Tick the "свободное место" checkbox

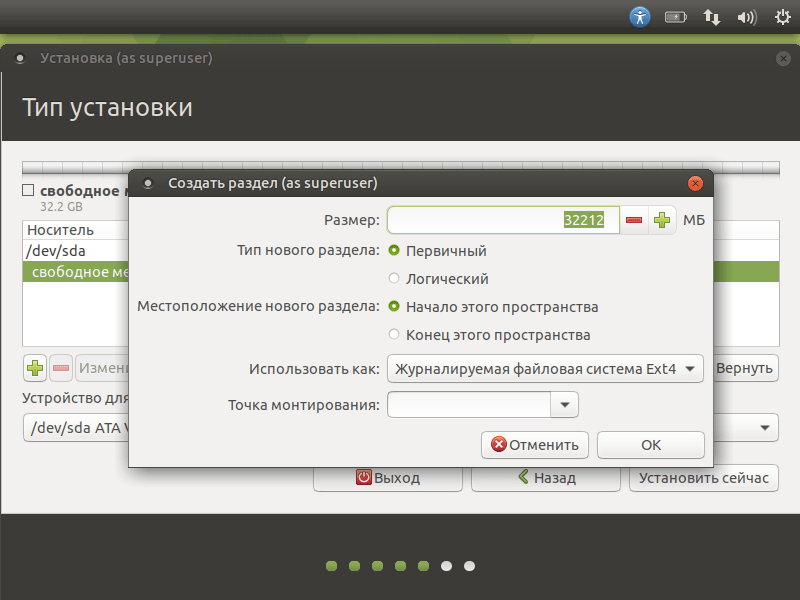pos(25,189)
